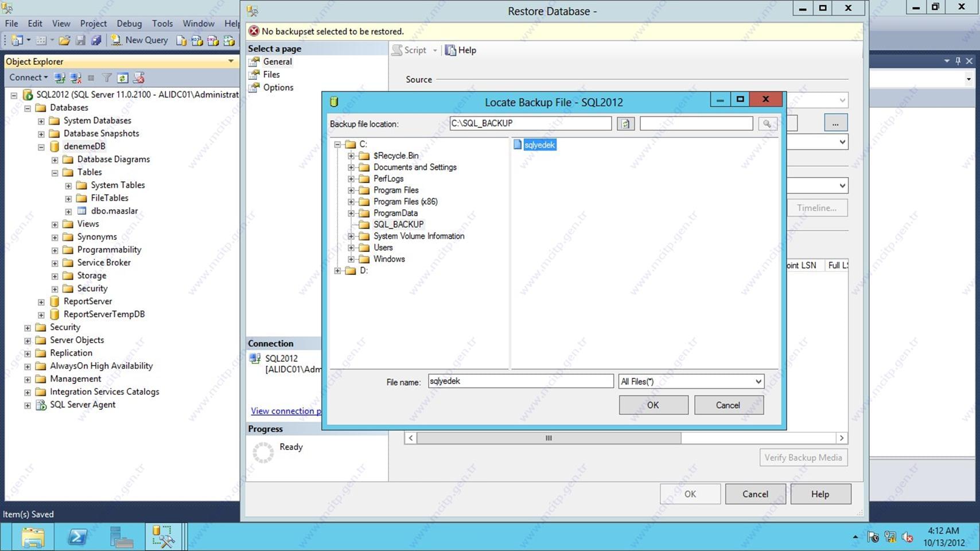
Task: Click the Database Engine Query icon
Action: coord(181,40)
